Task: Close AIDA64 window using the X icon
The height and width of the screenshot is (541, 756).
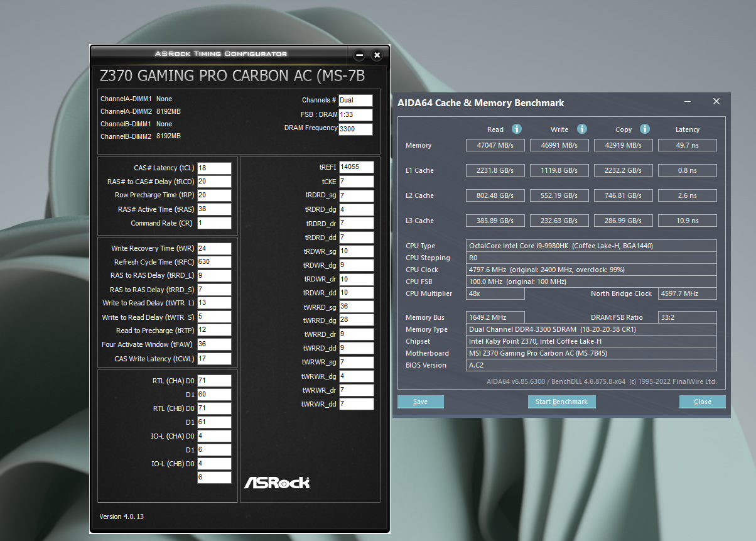Action: tap(716, 101)
